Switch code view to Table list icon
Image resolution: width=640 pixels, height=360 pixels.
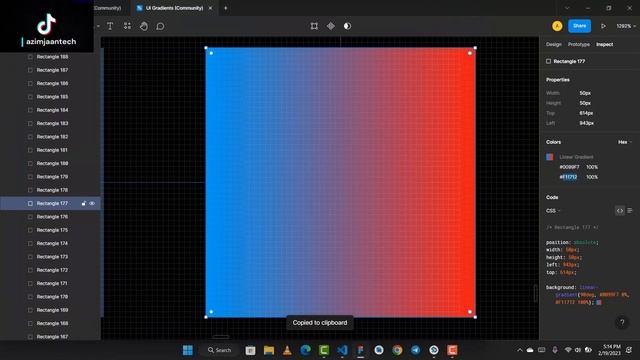pos(630,211)
